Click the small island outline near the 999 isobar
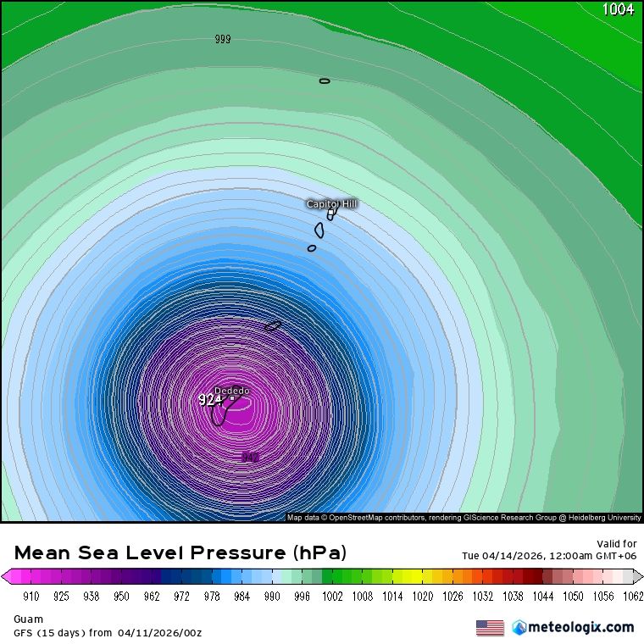 click(325, 81)
